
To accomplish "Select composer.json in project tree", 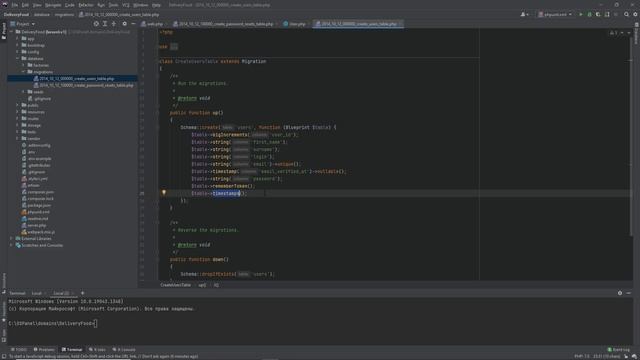I will [x=38, y=192].
